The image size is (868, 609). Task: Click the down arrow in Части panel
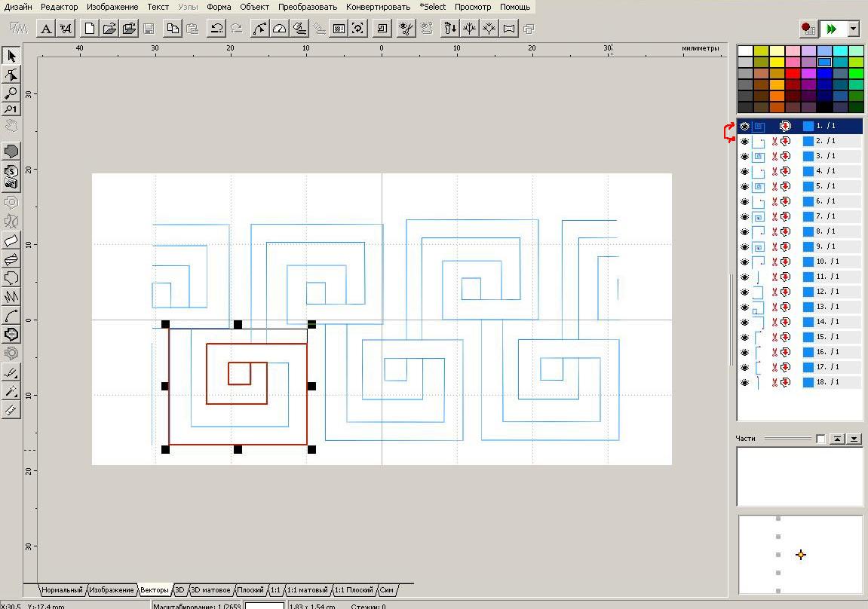(x=854, y=439)
